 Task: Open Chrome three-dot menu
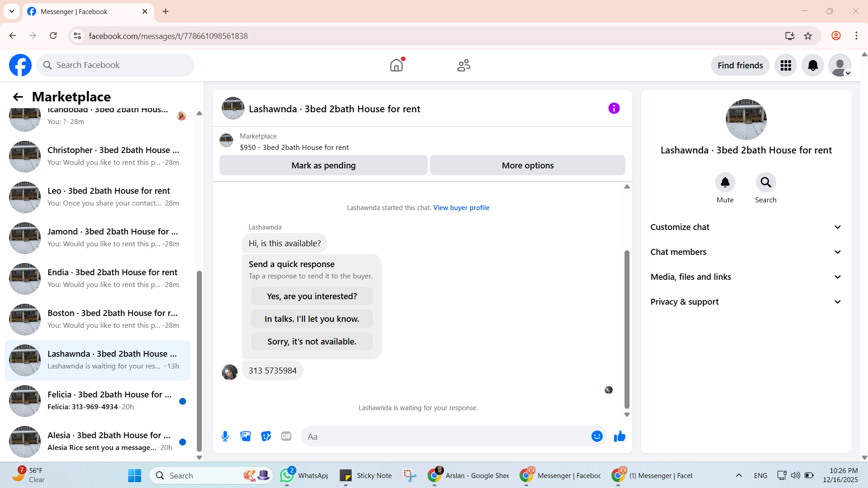point(856,36)
